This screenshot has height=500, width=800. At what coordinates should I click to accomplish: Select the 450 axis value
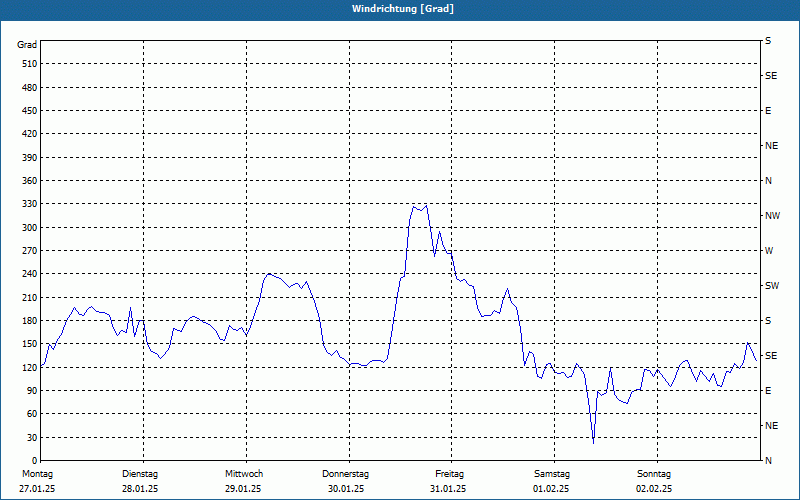coord(30,111)
